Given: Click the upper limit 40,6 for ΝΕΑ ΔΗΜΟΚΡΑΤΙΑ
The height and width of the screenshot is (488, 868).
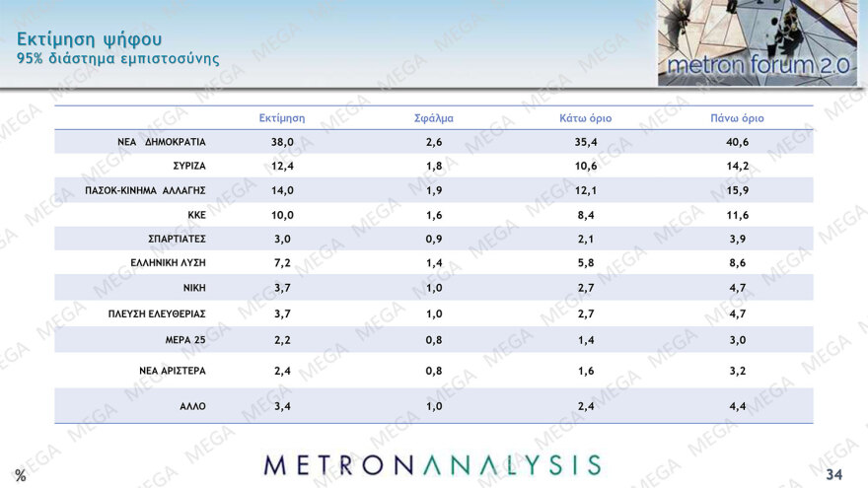Looking at the screenshot, I should coord(738,142).
